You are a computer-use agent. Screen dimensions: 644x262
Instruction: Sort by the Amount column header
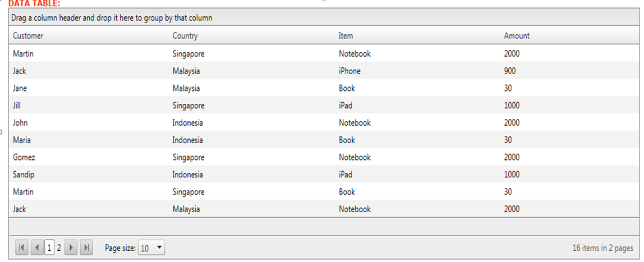tap(517, 36)
